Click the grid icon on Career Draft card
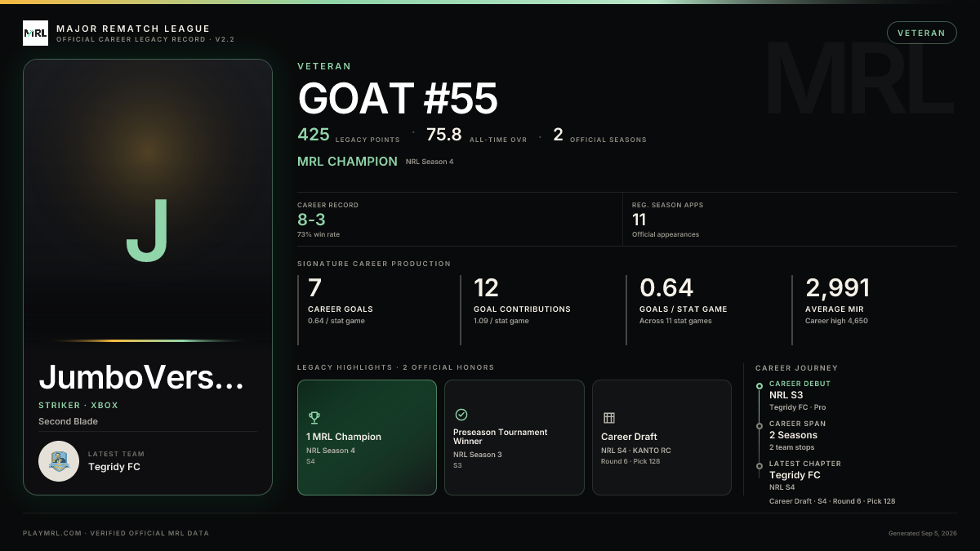Viewport: 980px width, 551px height. tap(608, 418)
